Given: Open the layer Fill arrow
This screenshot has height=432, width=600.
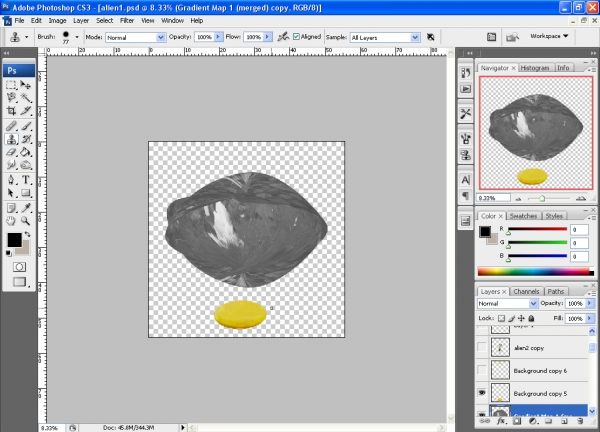Looking at the screenshot, I should point(589,318).
